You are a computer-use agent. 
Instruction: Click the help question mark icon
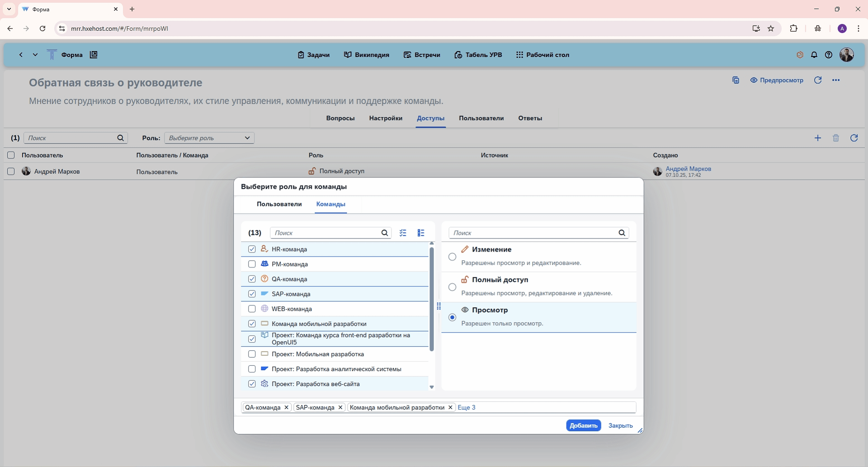click(x=828, y=55)
